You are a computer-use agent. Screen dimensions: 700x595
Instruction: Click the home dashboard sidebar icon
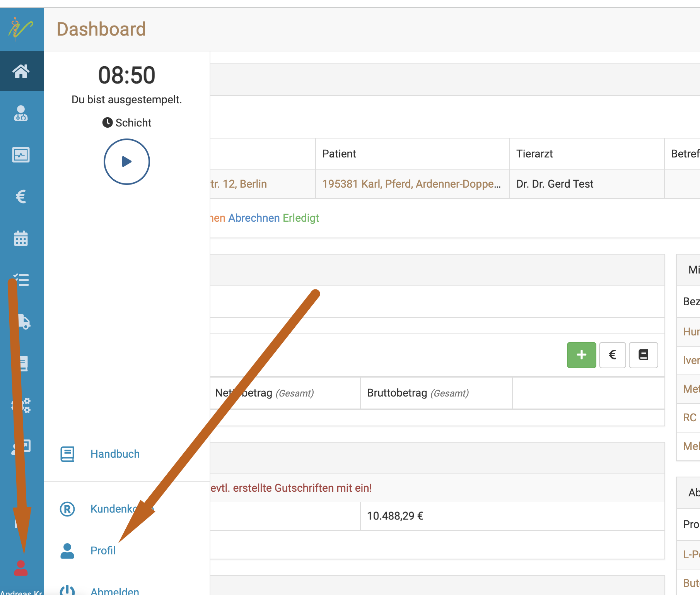(x=21, y=71)
